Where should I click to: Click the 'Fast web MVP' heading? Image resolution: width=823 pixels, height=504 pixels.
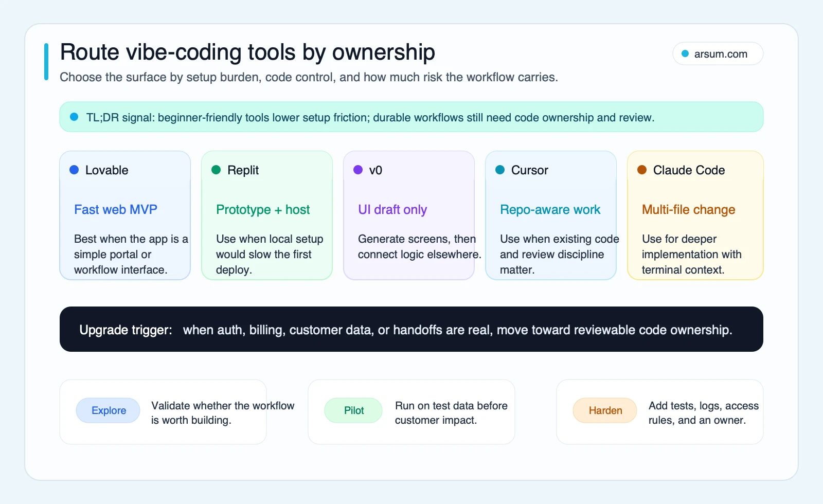coord(116,210)
